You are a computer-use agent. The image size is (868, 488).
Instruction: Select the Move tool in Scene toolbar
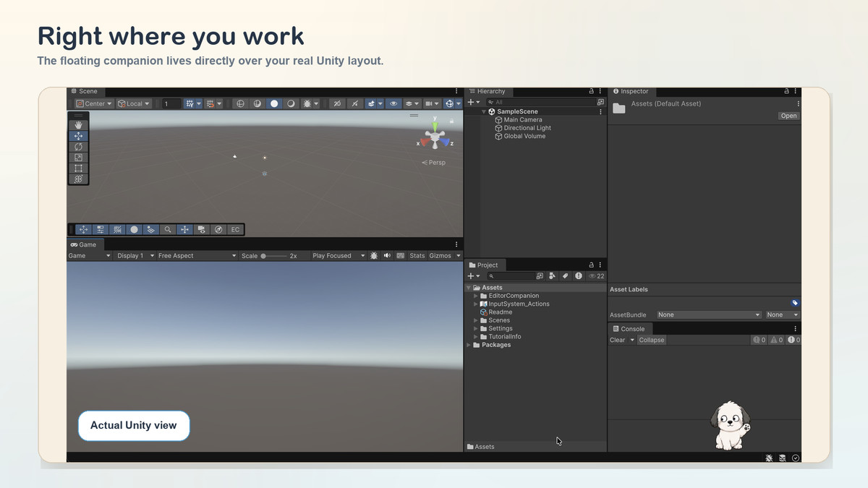(x=78, y=136)
